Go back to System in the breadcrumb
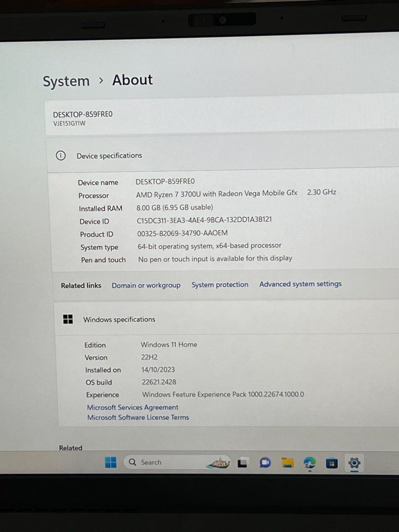Viewport: 399px width, 532px height. tap(66, 81)
